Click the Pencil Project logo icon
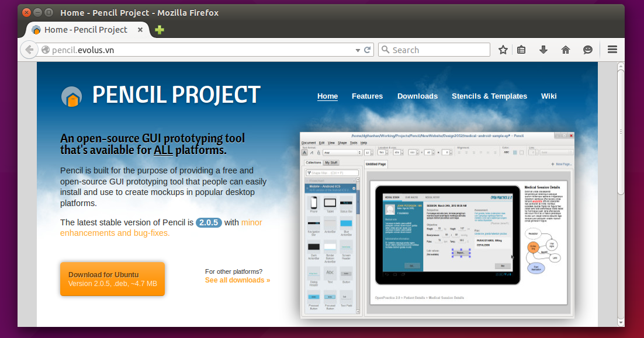 pyautogui.click(x=71, y=97)
